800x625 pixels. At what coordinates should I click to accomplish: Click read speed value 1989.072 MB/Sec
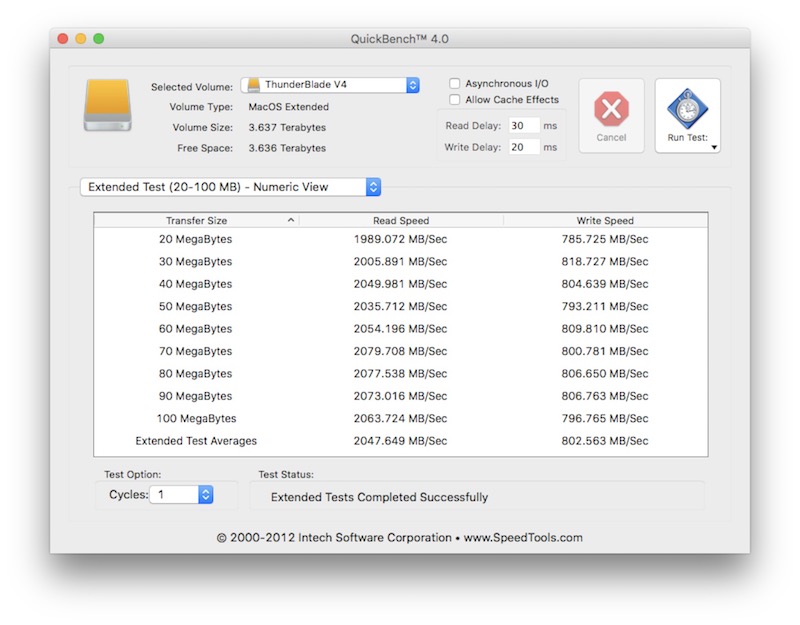coord(401,239)
